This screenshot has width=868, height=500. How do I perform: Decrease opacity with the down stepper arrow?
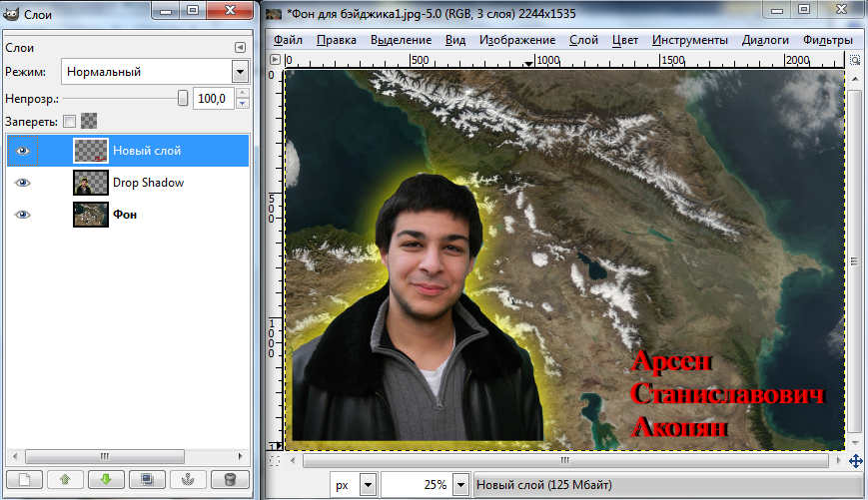tap(242, 104)
